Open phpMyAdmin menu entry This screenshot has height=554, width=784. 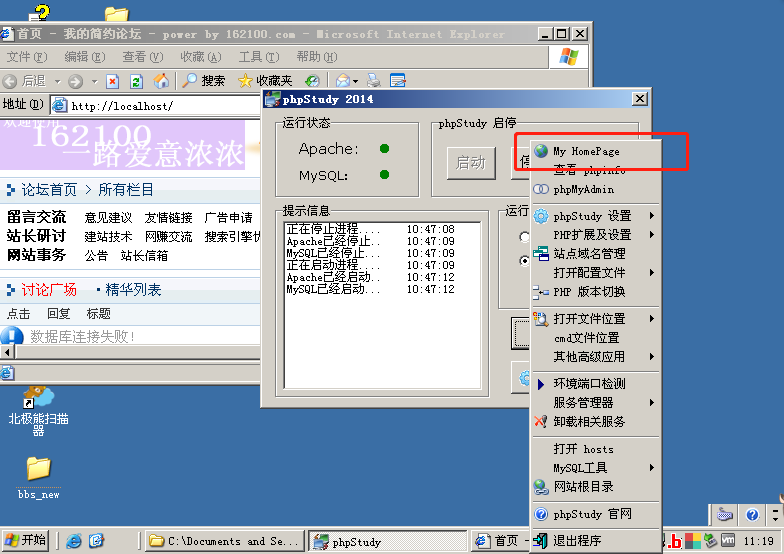point(596,190)
